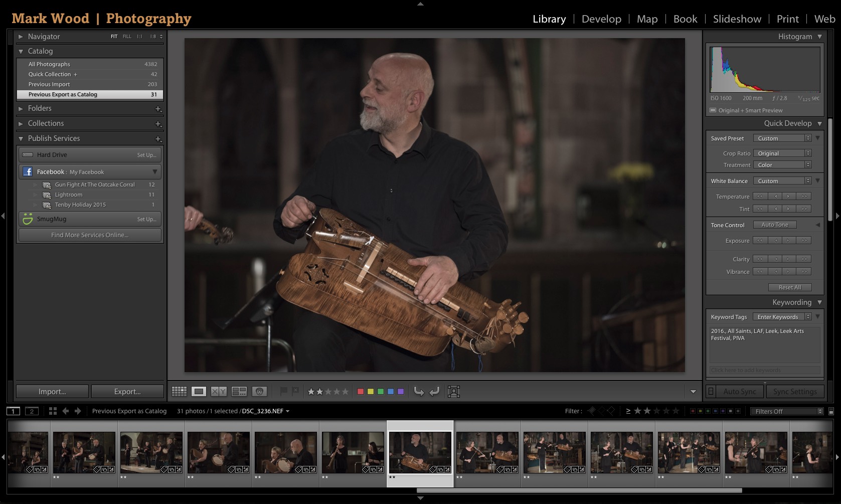The image size is (841, 504).
Task: Click the SmugMug service icon
Action: (x=28, y=219)
